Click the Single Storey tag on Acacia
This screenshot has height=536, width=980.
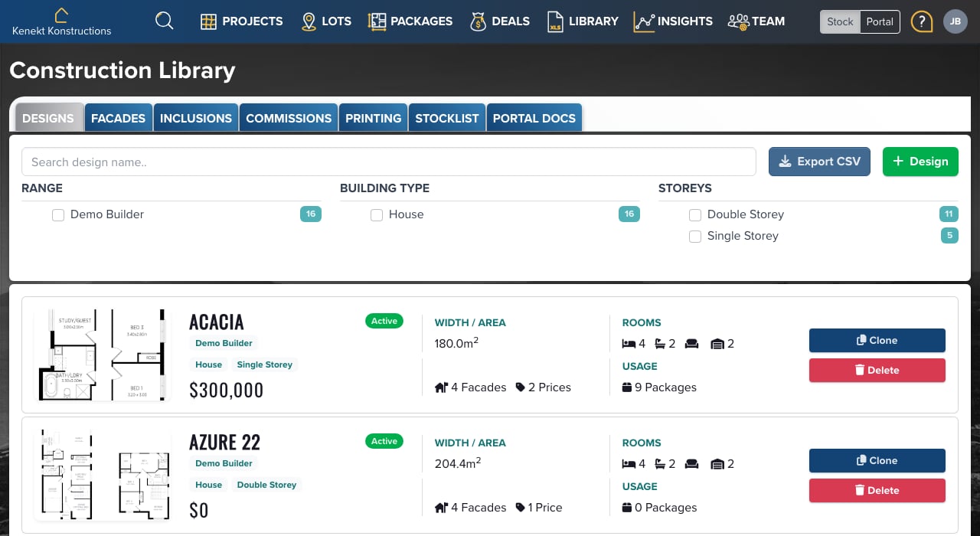265,364
